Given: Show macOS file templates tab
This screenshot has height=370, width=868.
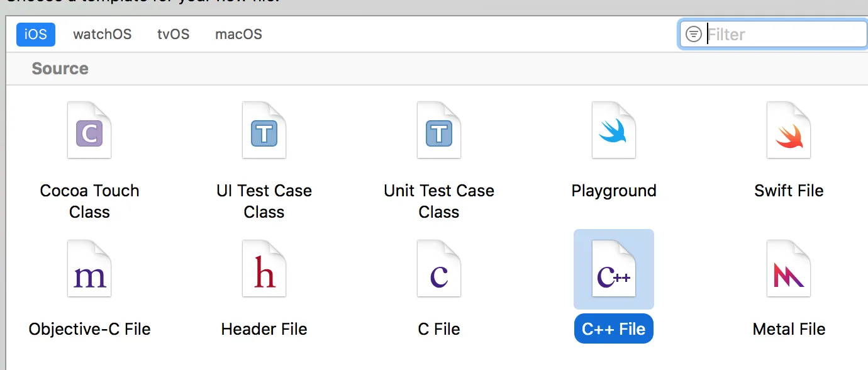Looking at the screenshot, I should pos(238,34).
